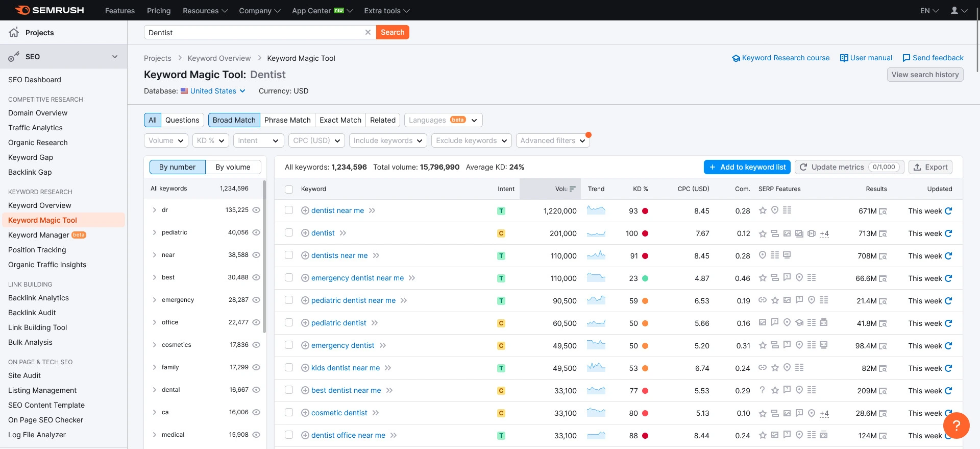The height and width of the screenshot is (449, 980).
Task: Toggle eye icon for 'dr' group
Action: (x=256, y=210)
